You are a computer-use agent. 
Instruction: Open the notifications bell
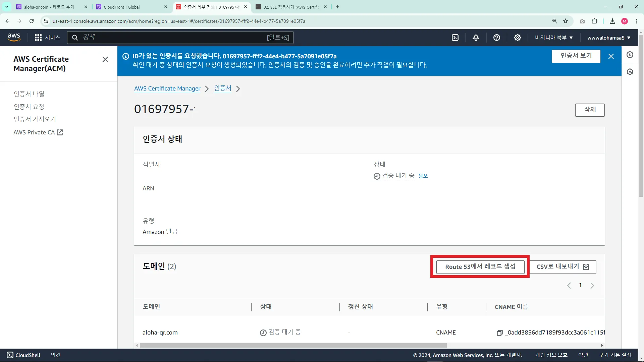pos(476,38)
